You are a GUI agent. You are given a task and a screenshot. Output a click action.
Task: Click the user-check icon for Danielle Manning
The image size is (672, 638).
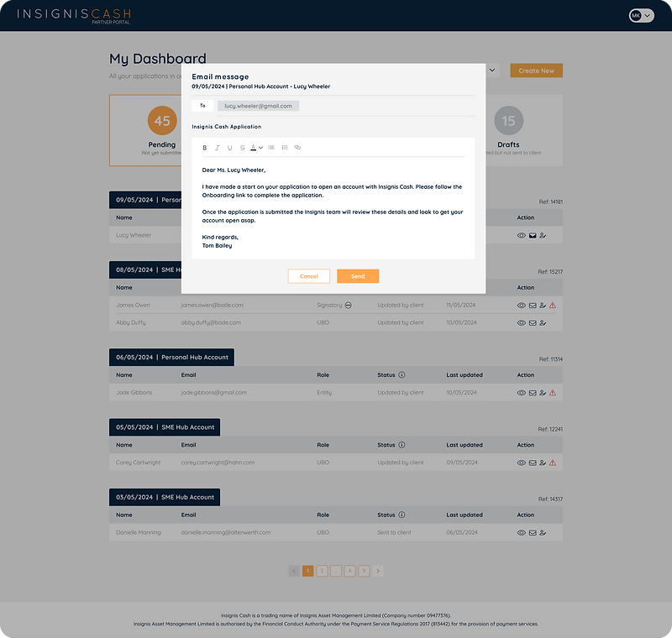(543, 533)
